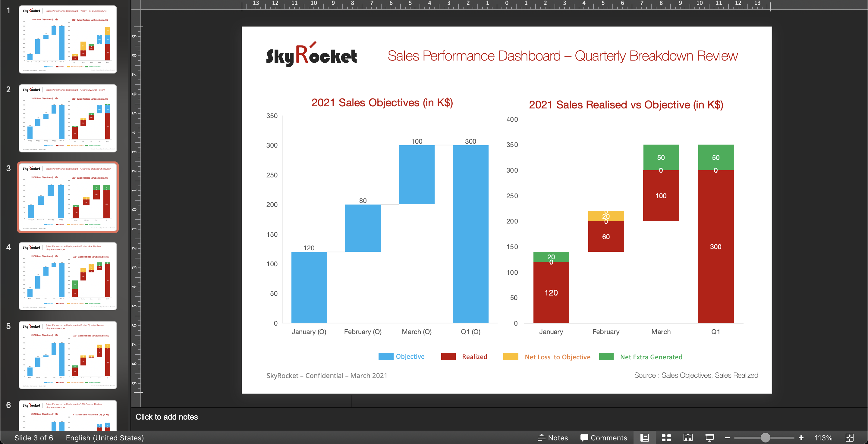Open zoom level 113% dialog
The image size is (868, 444).
click(x=823, y=438)
